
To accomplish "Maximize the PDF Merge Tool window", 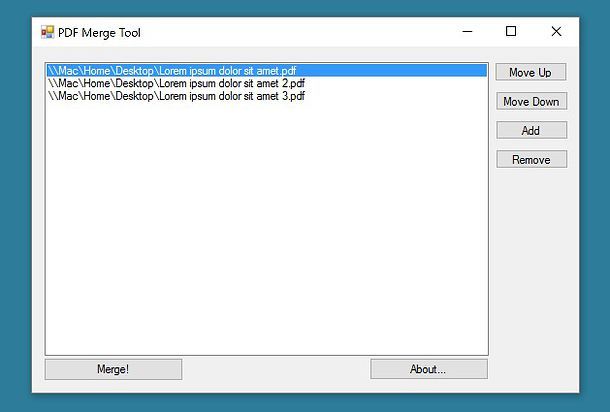I will pos(511,32).
